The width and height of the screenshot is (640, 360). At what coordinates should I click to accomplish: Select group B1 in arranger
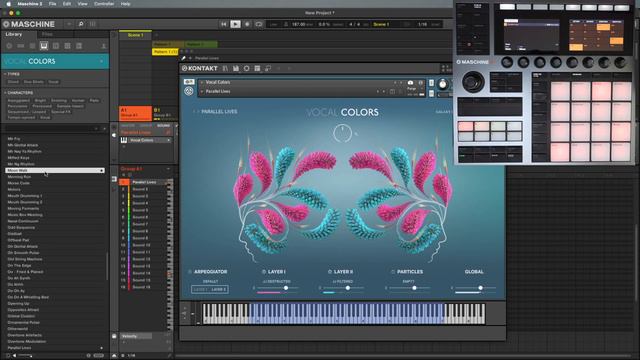coord(164,113)
